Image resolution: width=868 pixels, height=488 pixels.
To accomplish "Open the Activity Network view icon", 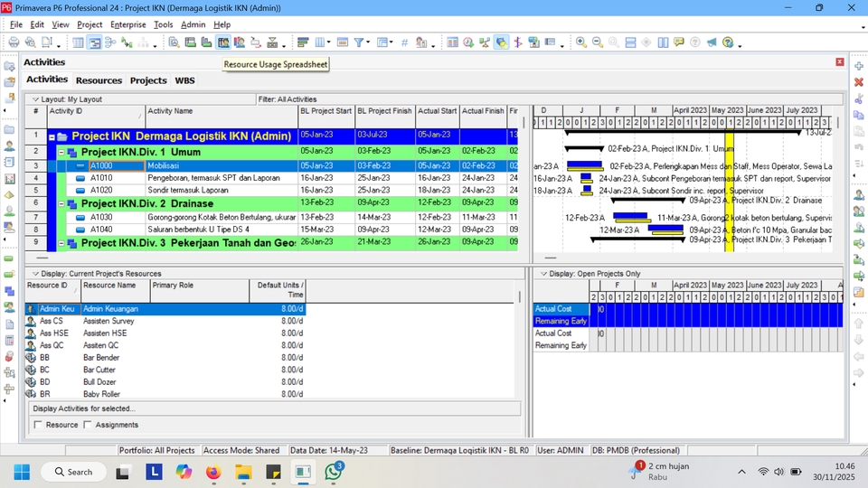I will click(x=110, y=42).
